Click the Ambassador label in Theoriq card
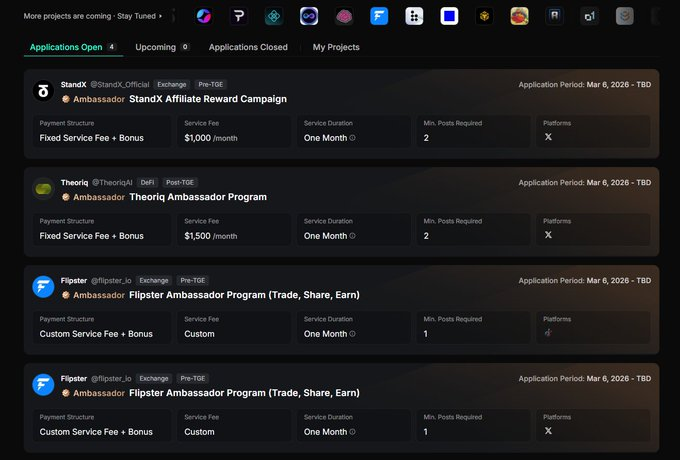 tap(99, 197)
